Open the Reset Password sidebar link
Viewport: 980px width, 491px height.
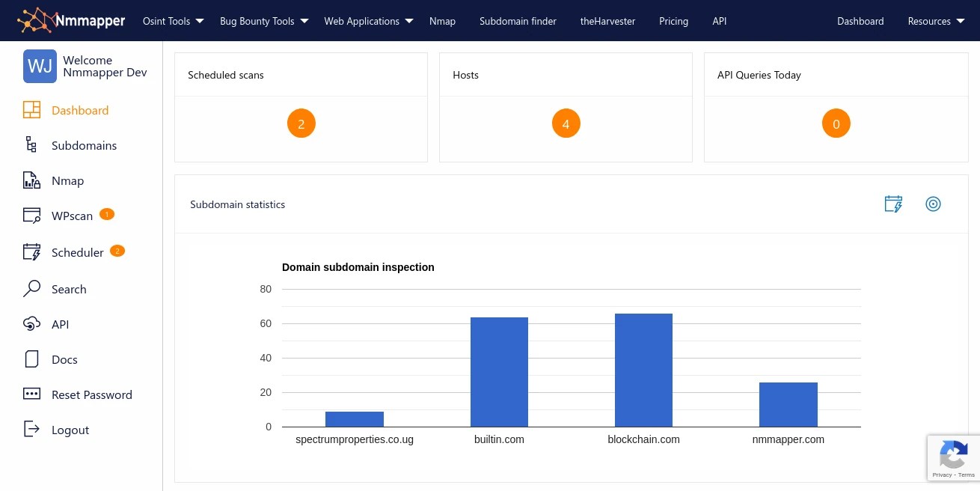coord(92,394)
